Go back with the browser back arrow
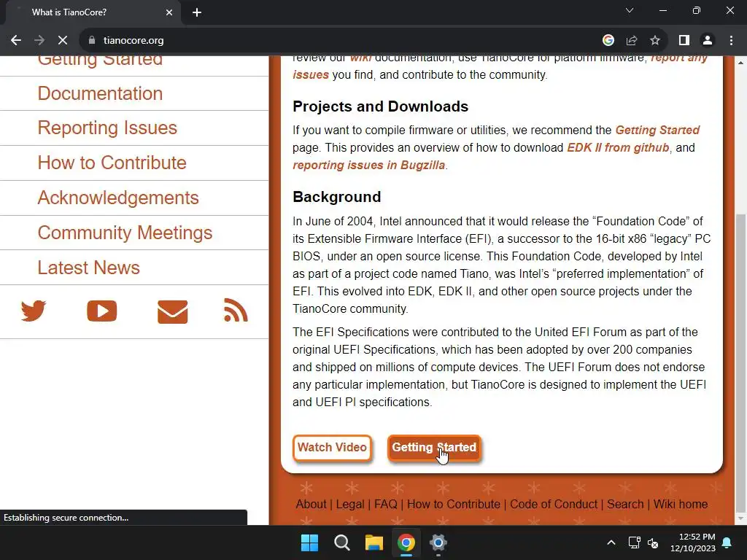This screenshot has height=560, width=747. tap(16, 41)
